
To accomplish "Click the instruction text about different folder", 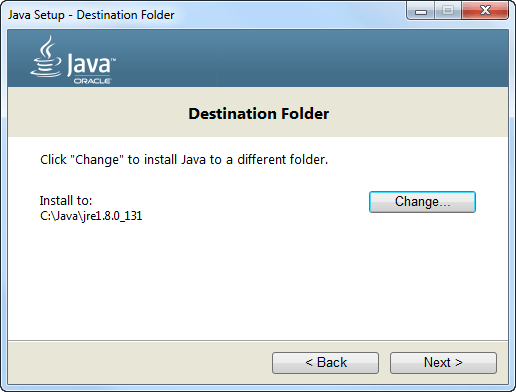I will (x=184, y=160).
